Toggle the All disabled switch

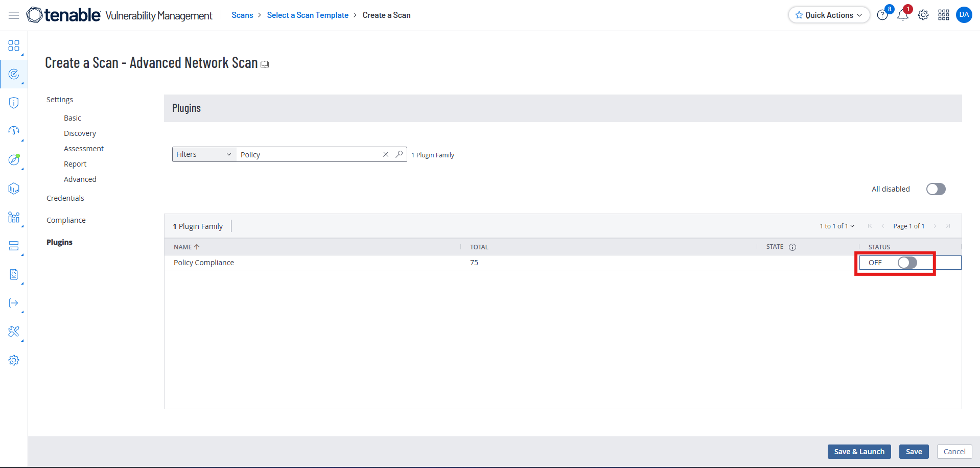point(936,189)
